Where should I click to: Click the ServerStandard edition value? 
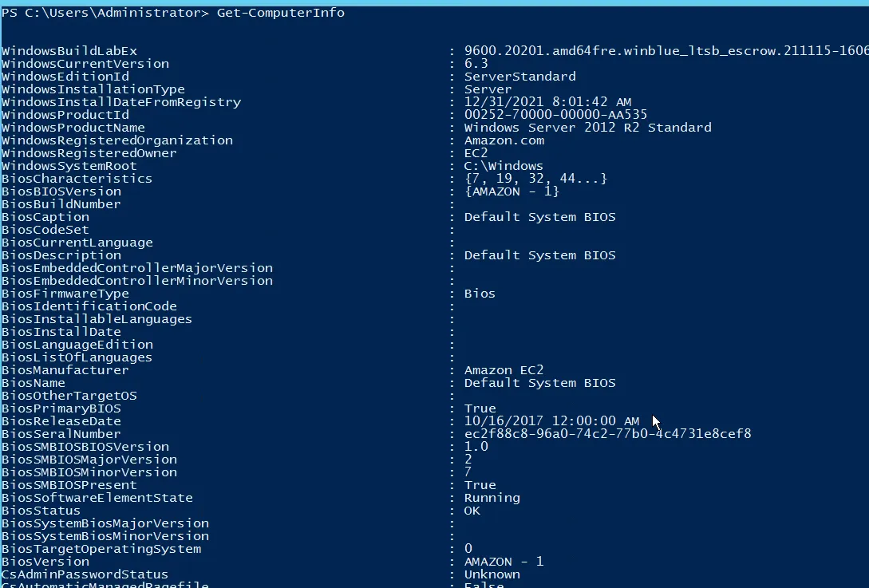(x=519, y=77)
